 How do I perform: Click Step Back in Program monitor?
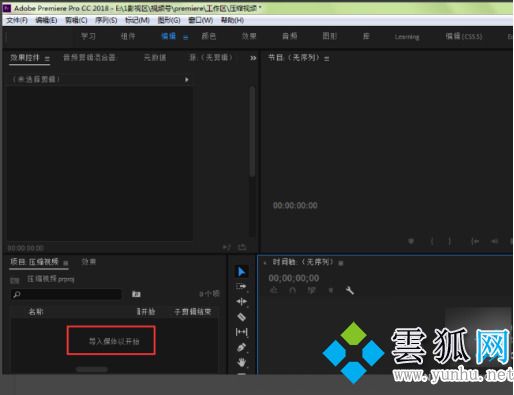[x=495, y=241]
